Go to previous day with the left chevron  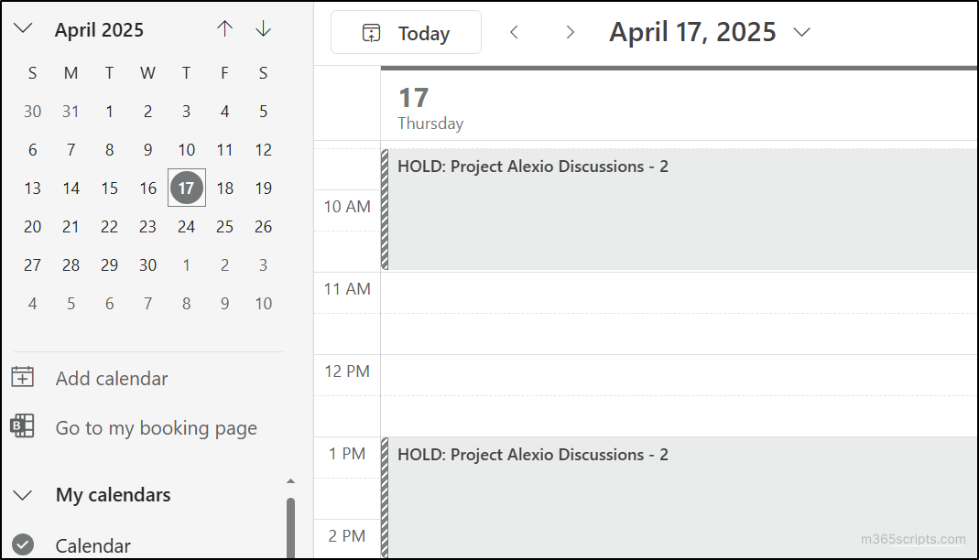514,32
